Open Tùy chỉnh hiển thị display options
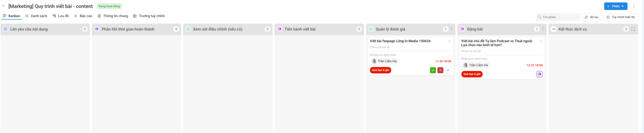The width and height of the screenshot is (644, 133). tap(621, 17)
